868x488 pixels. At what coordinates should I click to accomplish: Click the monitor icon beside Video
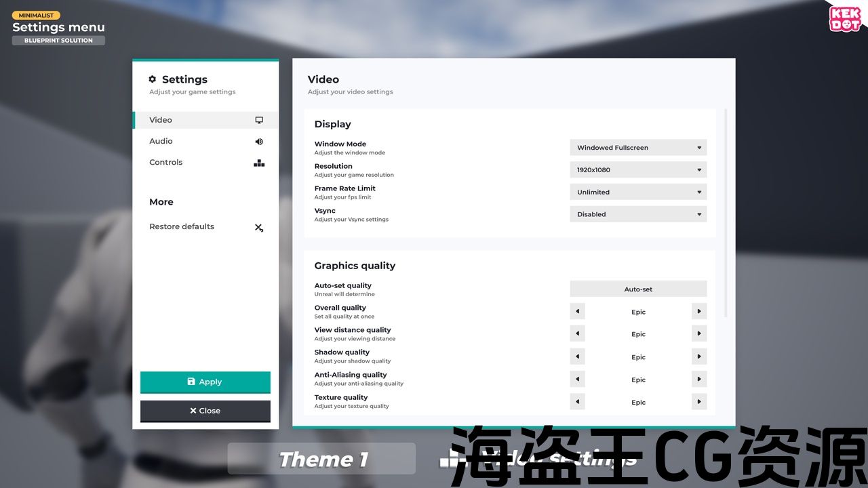point(259,120)
